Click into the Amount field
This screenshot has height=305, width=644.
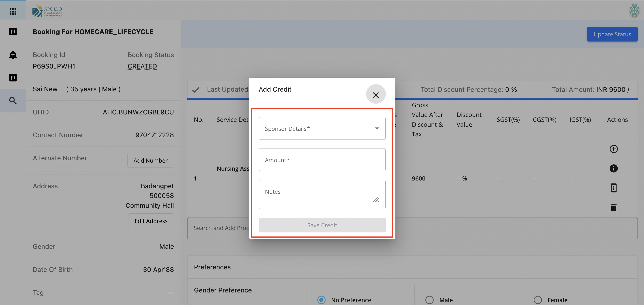click(x=322, y=160)
